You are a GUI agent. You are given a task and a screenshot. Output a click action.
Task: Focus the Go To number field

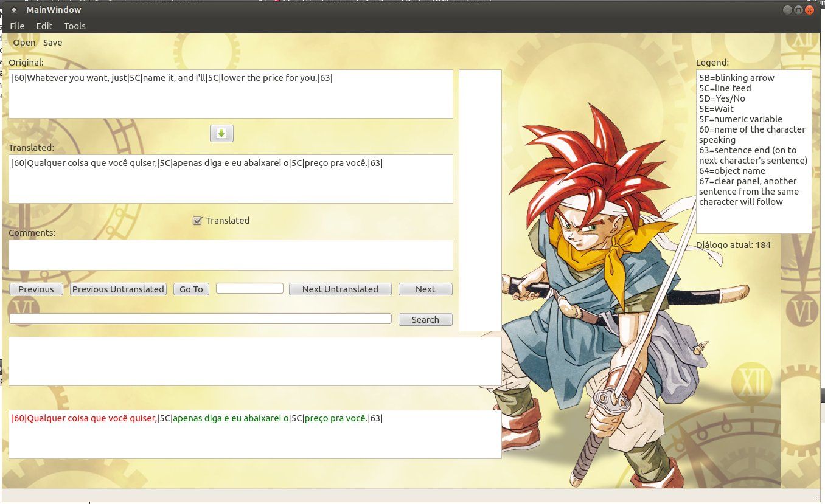coord(249,288)
